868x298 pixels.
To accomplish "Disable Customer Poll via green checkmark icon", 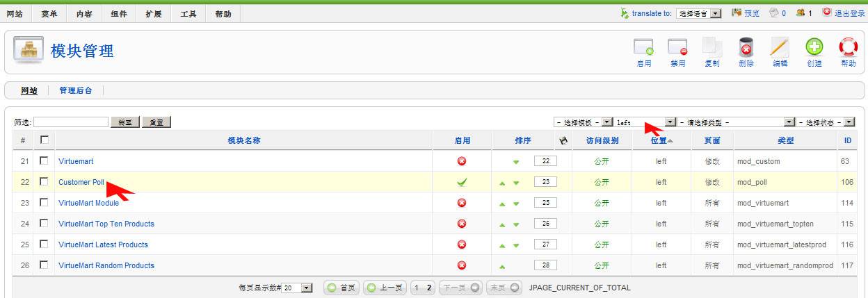I will tap(461, 182).
